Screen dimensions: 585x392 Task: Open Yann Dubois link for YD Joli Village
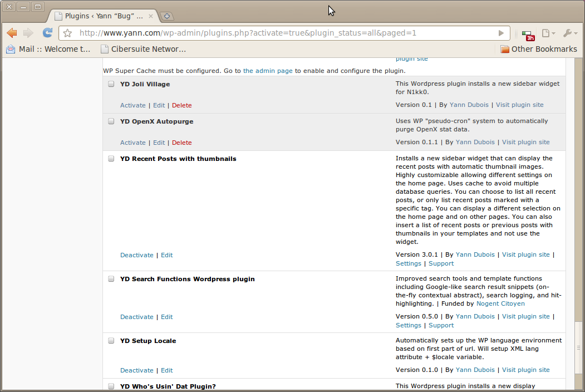[x=469, y=105]
